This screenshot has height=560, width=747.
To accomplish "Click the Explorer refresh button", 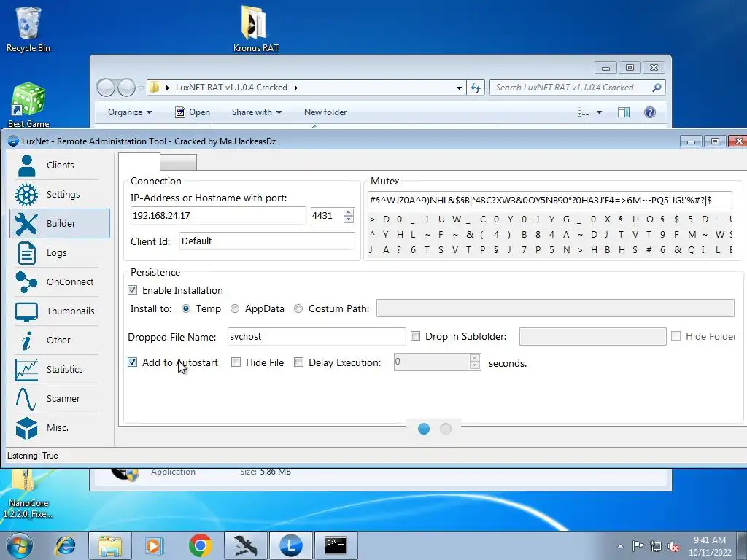I will point(476,87).
